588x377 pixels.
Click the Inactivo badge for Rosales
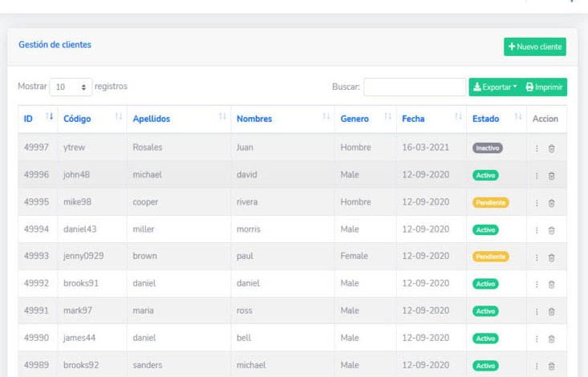(488, 148)
